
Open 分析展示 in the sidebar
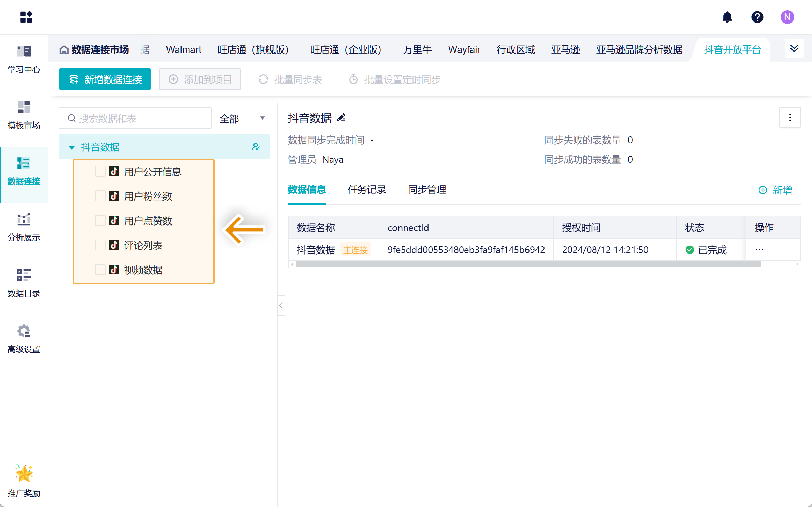[x=24, y=227]
